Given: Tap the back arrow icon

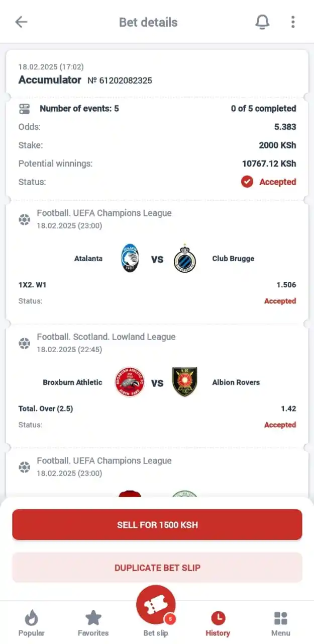Looking at the screenshot, I should (x=21, y=22).
